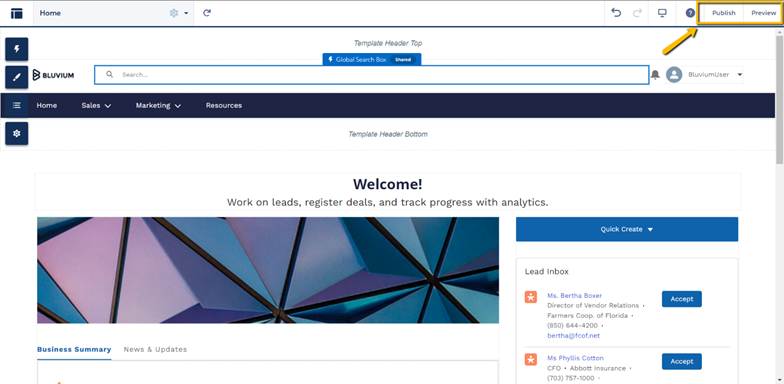Image resolution: width=784 pixels, height=384 pixels.
Task: Open the Home page settings gear
Action: tap(174, 14)
